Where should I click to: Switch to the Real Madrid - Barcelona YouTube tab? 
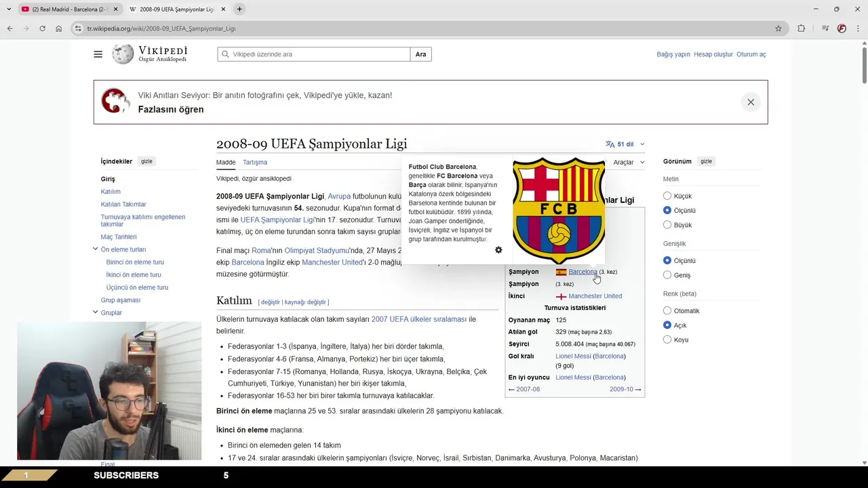click(x=68, y=9)
